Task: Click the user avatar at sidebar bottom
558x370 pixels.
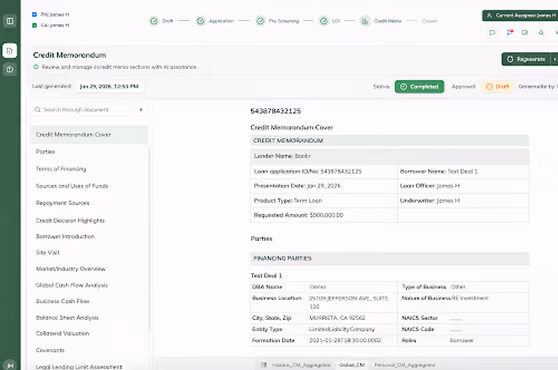Action: [x=10, y=365]
